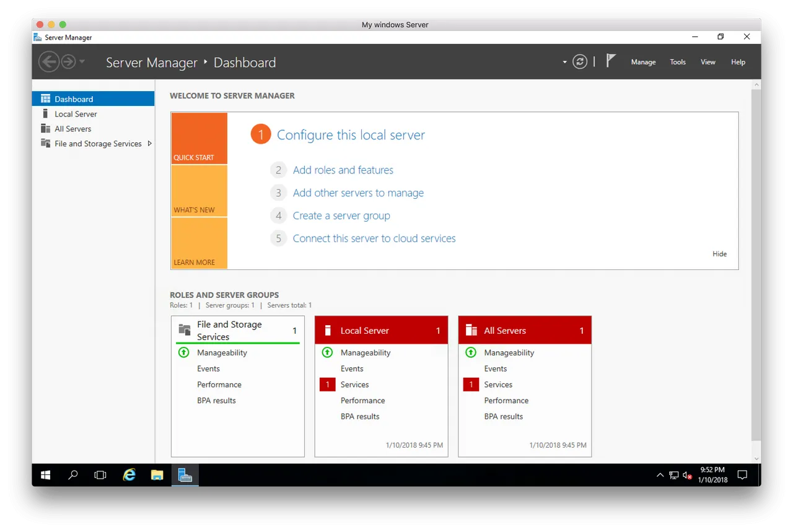Click the Dashboard sidebar icon
Viewport: 793px width, 532px height.
click(45, 98)
